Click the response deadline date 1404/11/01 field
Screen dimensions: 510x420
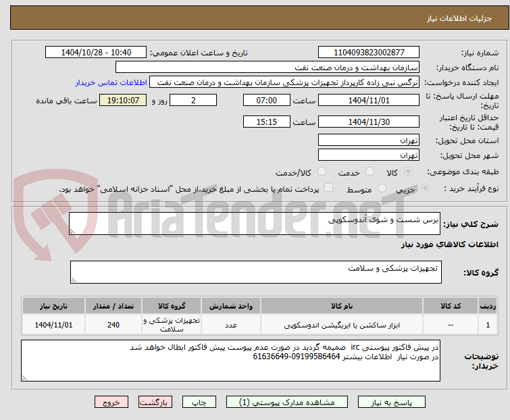click(x=369, y=100)
